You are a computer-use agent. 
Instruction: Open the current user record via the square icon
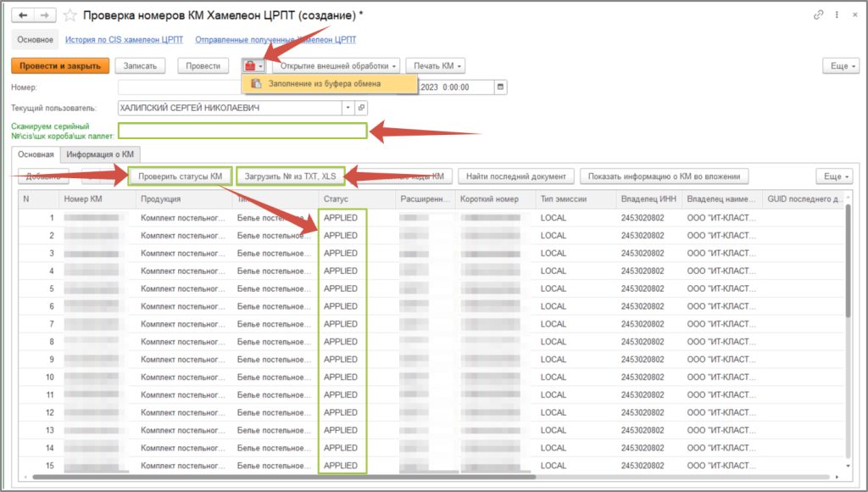click(x=361, y=108)
